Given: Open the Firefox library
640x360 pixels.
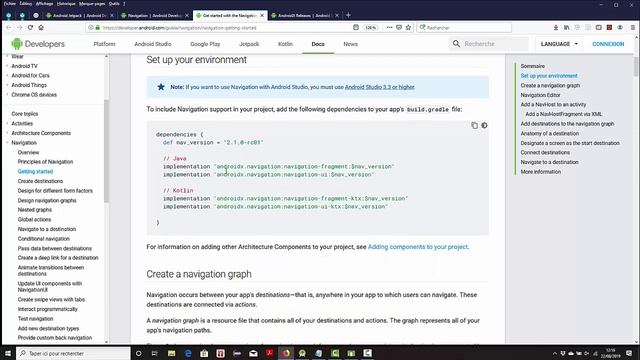Looking at the screenshot, I should (x=567, y=27).
